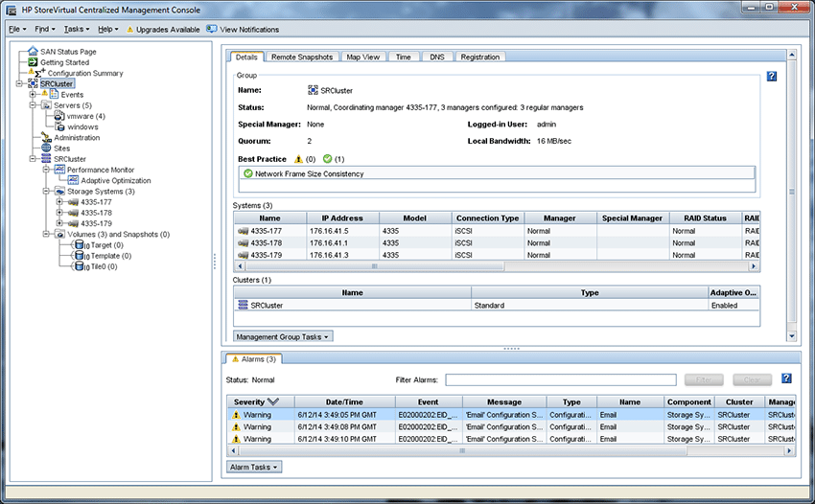Click the Best Practice green check icon
This screenshot has height=504, width=815.
tap(327, 158)
